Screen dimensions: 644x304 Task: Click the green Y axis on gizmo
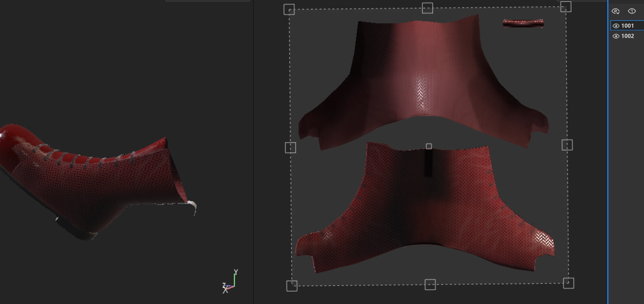point(234,279)
